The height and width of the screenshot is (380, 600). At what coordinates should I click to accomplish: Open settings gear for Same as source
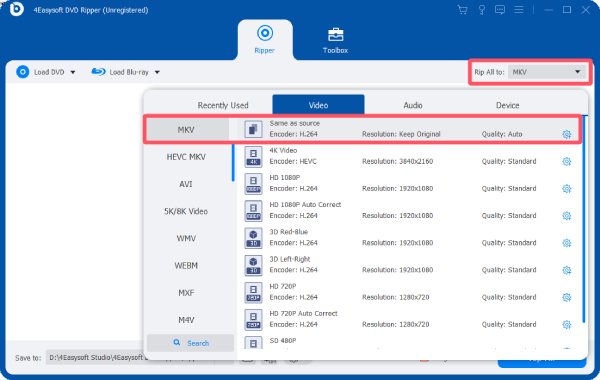pyautogui.click(x=567, y=134)
